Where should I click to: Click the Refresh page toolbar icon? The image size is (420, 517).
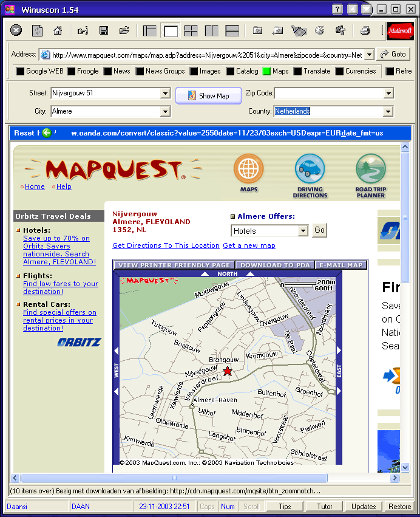(x=37, y=30)
